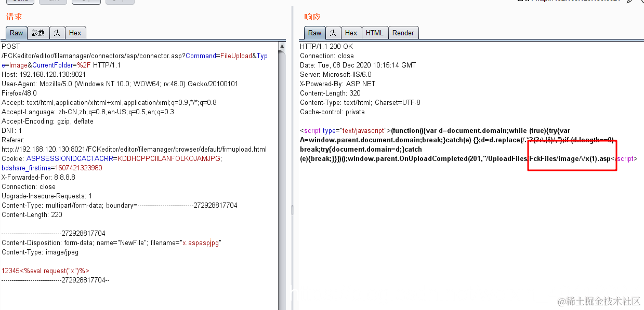Screen dimensions: 644x310
Task: Click the Accept-Encoding: gzip, deflate line
Action: [48, 121]
